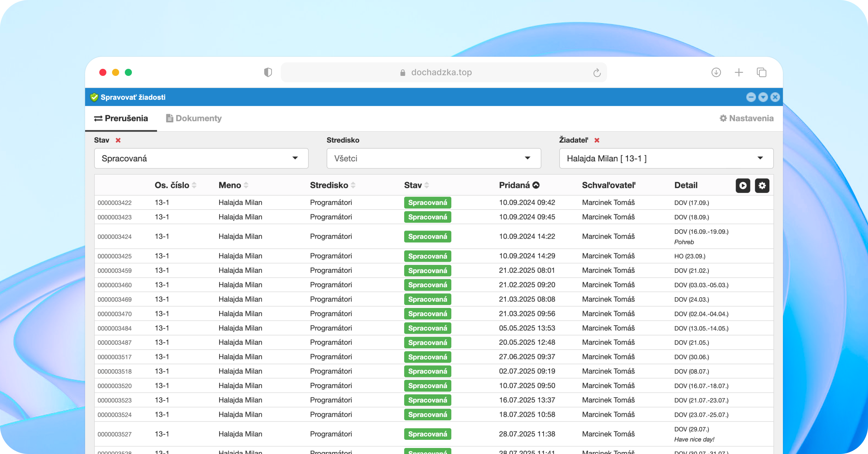Click Spracovaná badge in row 0000003527
Viewport: 868px width, 454px height.
pyautogui.click(x=428, y=434)
